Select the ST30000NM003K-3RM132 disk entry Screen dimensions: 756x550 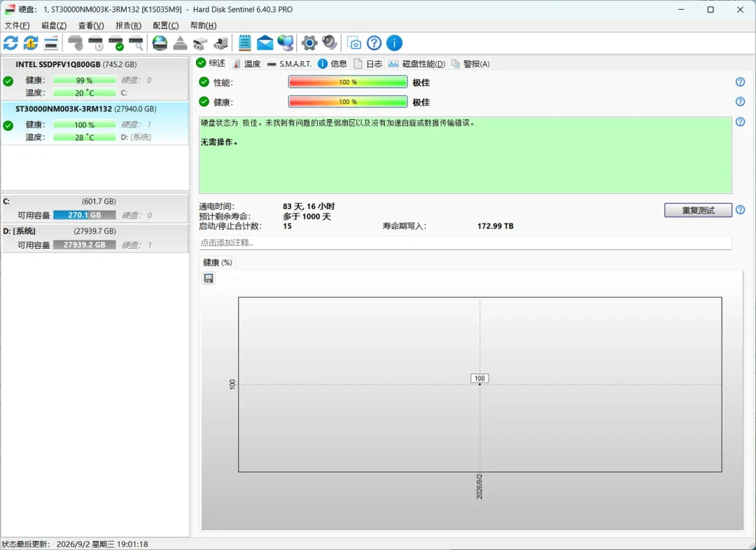[95, 123]
